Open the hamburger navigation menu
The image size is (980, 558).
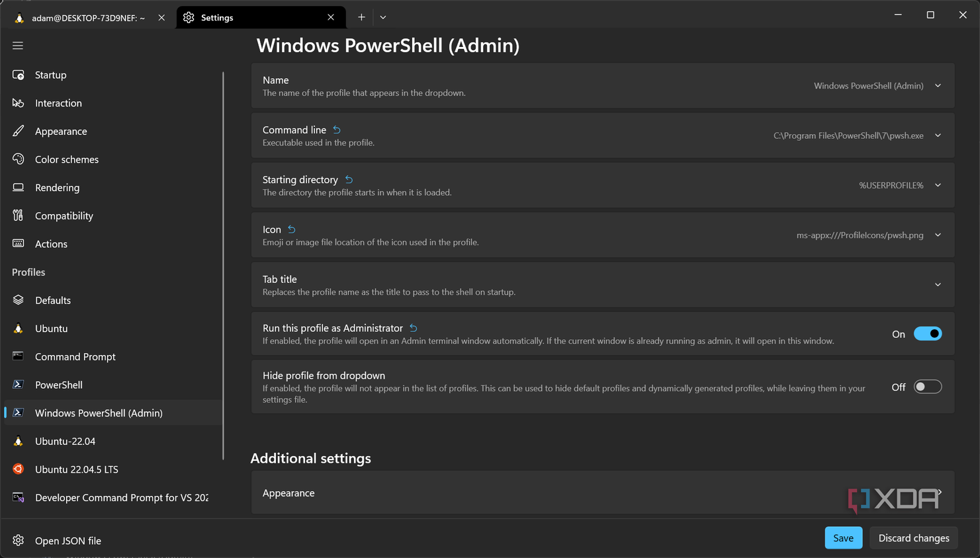coord(18,46)
